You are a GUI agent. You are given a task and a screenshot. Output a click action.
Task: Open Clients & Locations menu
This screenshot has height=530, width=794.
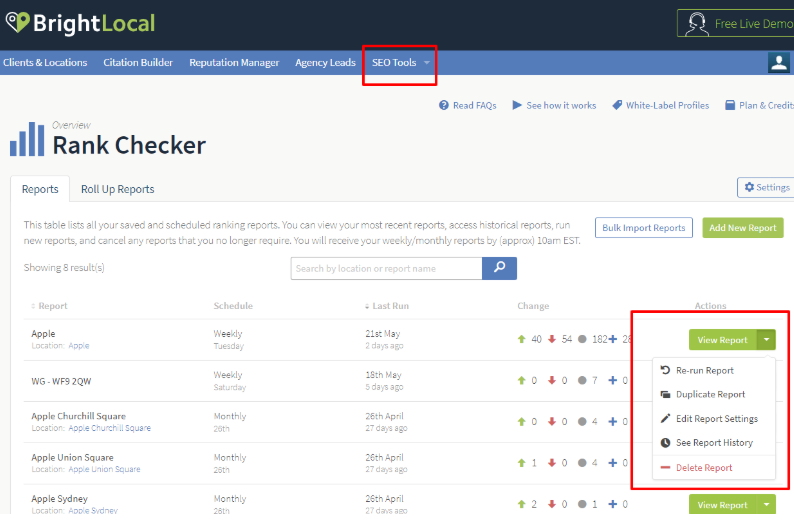(45, 62)
